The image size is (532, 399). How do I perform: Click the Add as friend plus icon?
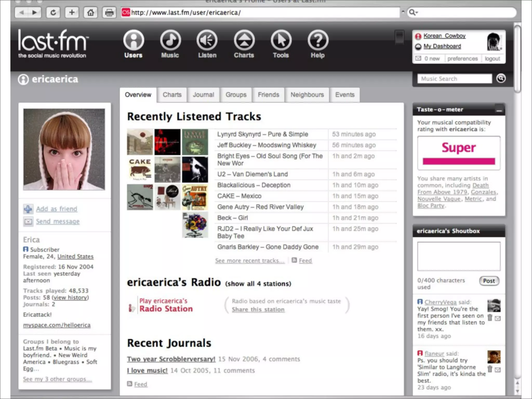click(28, 209)
